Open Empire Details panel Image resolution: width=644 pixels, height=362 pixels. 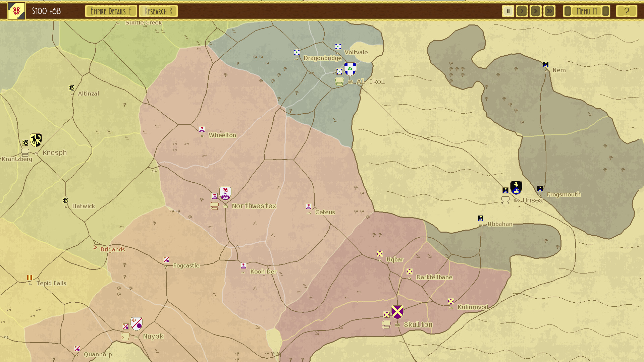111,11
